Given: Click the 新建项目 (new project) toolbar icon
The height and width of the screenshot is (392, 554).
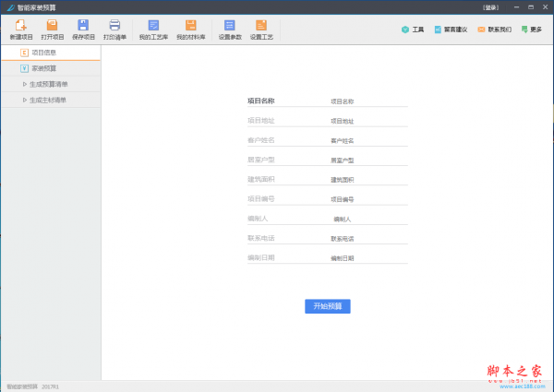Looking at the screenshot, I should 20,29.
